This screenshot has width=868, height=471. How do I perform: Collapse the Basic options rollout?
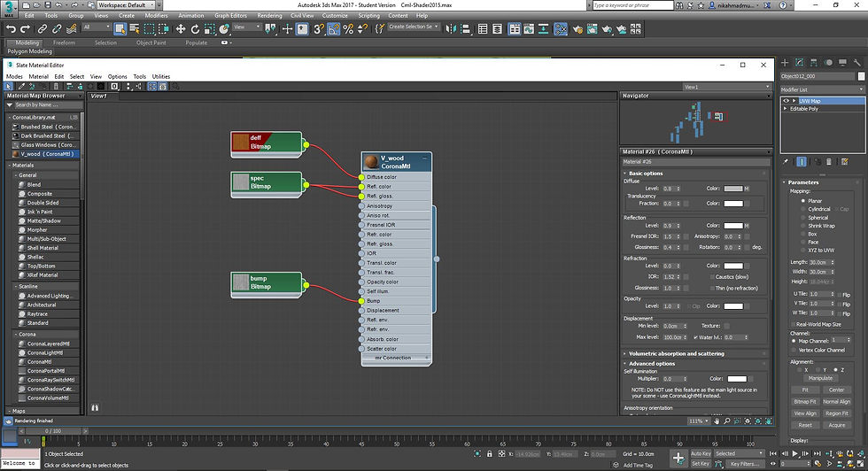tap(625, 174)
